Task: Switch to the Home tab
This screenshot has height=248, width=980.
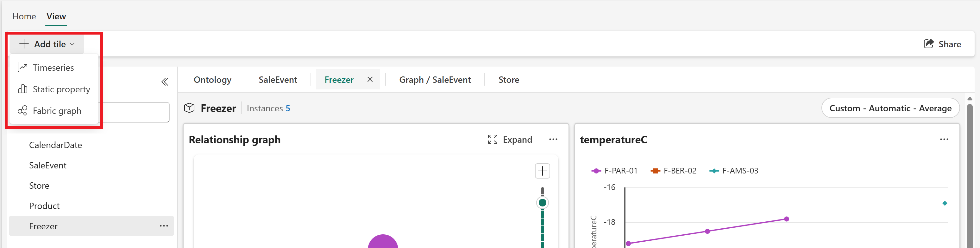Action: coord(24,16)
